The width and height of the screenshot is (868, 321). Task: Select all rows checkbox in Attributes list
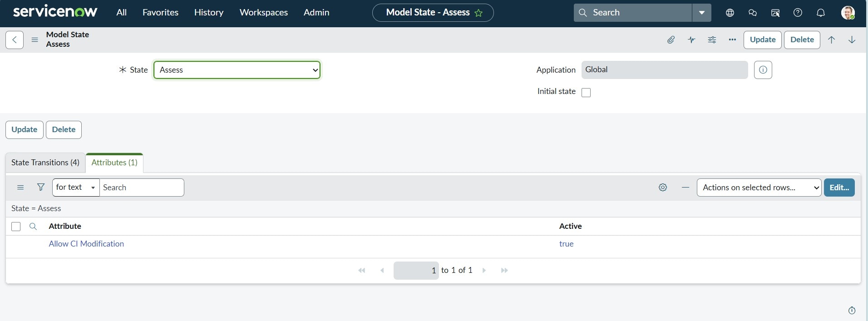tap(16, 227)
